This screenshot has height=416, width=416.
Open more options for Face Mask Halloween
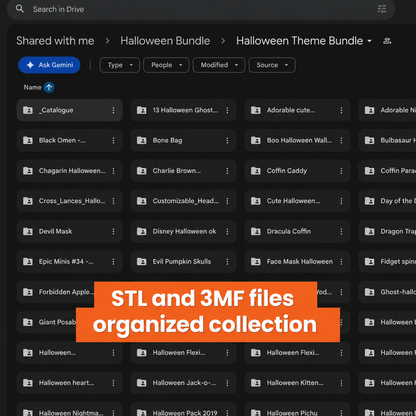(341, 262)
